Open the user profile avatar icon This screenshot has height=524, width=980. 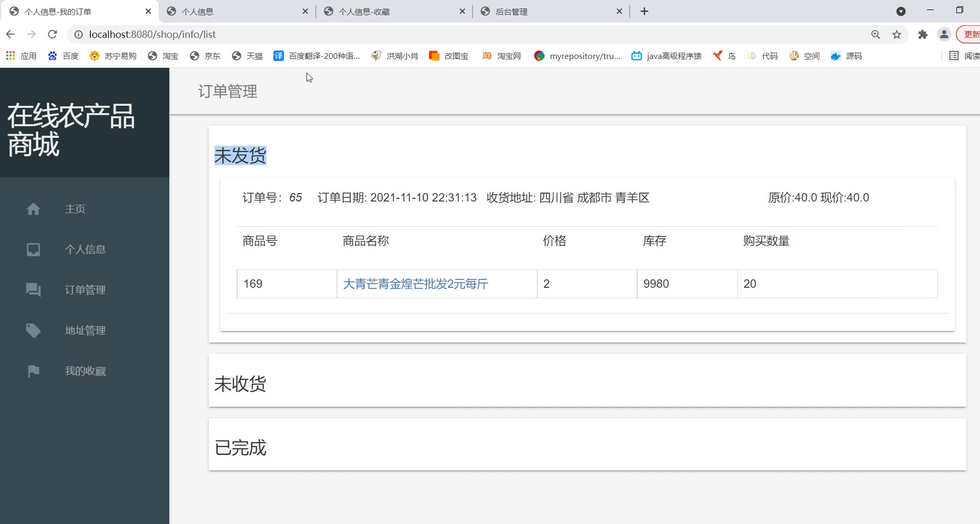[x=944, y=34]
